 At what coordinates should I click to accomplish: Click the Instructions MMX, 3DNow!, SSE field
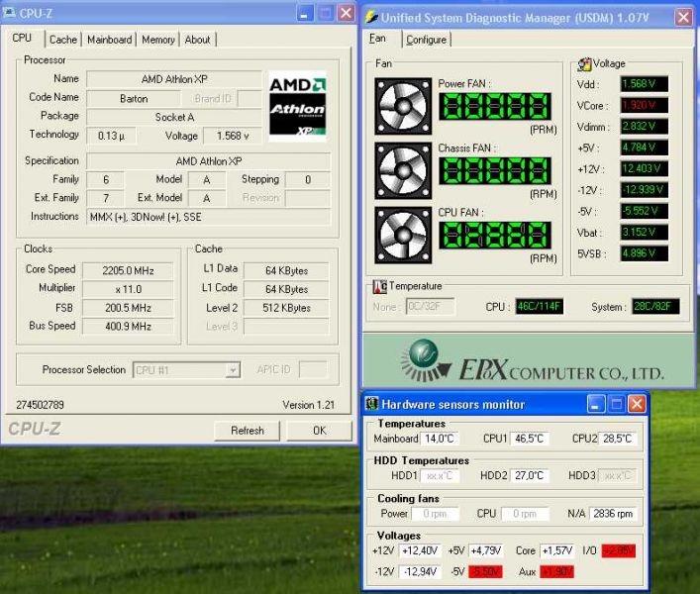pyautogui.click(x=209, y=217)
